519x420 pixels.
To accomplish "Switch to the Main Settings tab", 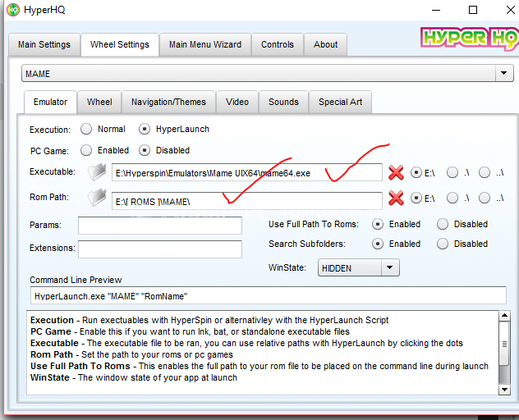I will point(44,44).
